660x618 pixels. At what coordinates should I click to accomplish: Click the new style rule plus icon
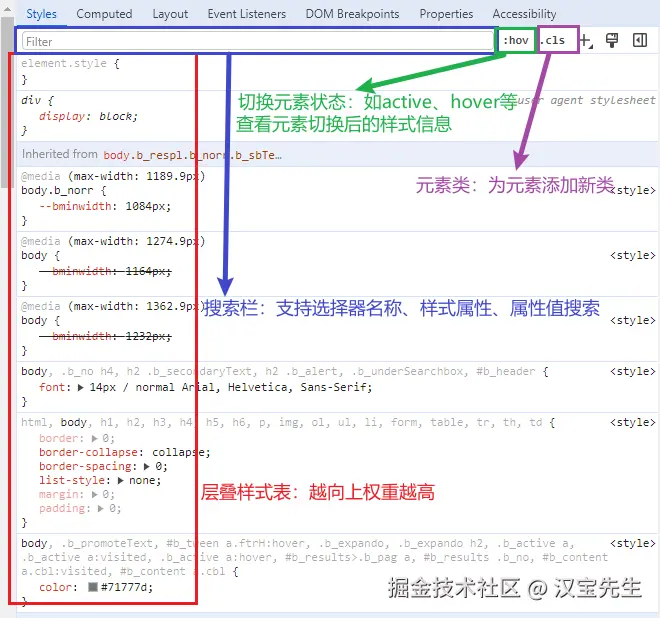(x=586, y=41)
